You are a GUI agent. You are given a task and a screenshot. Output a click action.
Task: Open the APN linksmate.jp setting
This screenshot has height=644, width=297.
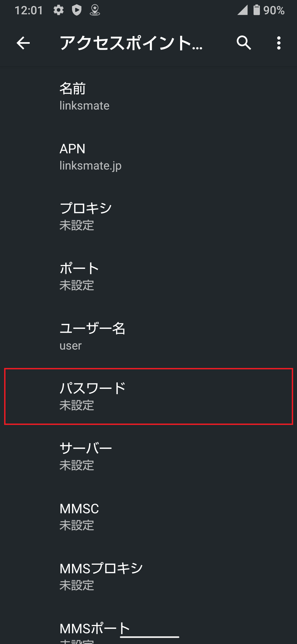tap(148, 156)
